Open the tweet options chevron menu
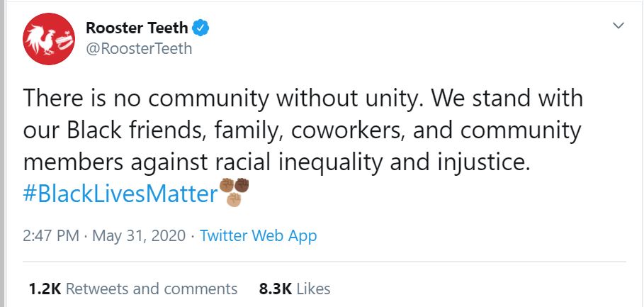 [618, 26]
